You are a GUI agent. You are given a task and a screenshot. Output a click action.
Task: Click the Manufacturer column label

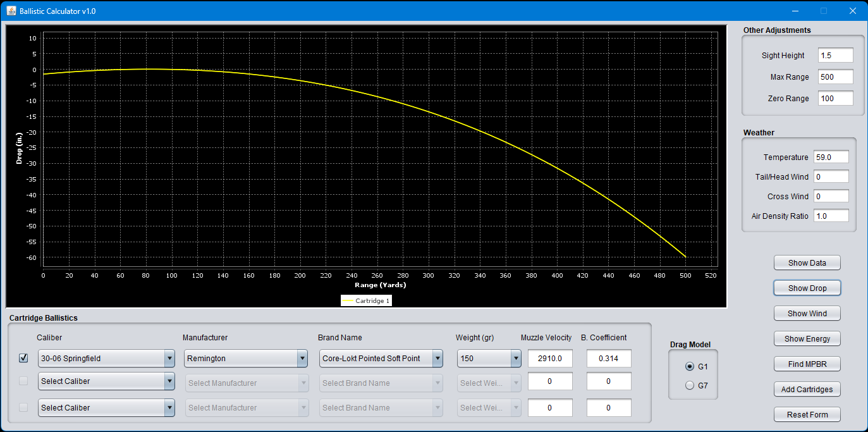(x=205, y=338)
